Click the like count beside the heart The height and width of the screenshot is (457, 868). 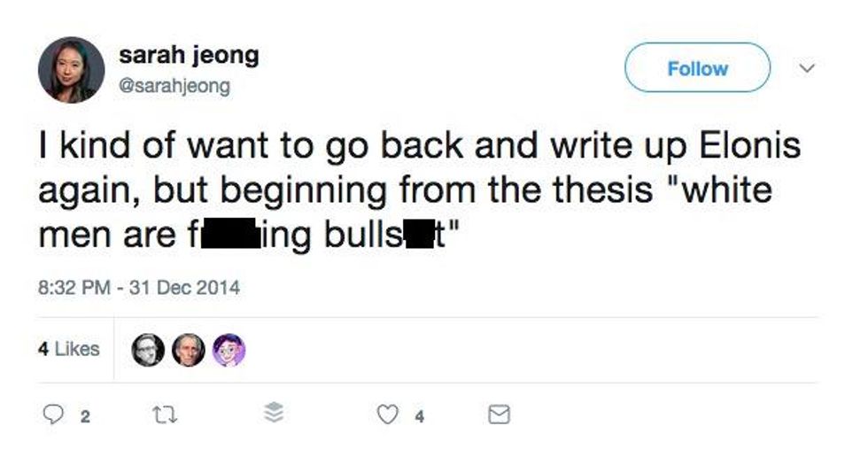click(420, 415)
